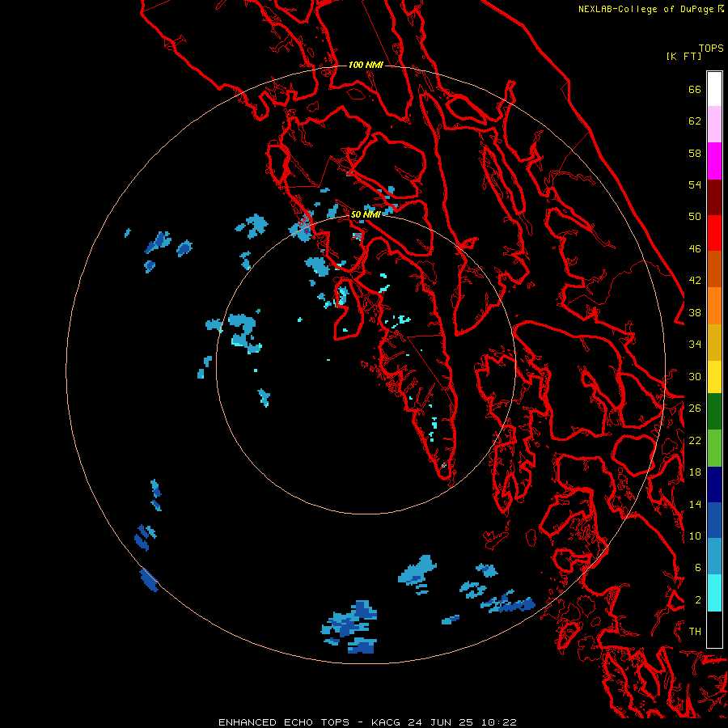This screenshot has width=728, height=728.
Task: Click the magenta 58 kft legend swatch
Action: [714, 161]
